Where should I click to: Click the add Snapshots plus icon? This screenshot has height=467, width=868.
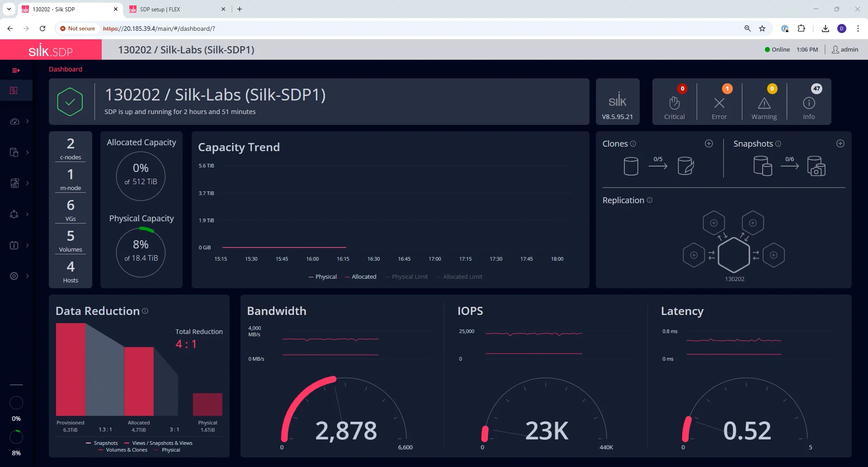pyautogui.click(x=840, y=143)
